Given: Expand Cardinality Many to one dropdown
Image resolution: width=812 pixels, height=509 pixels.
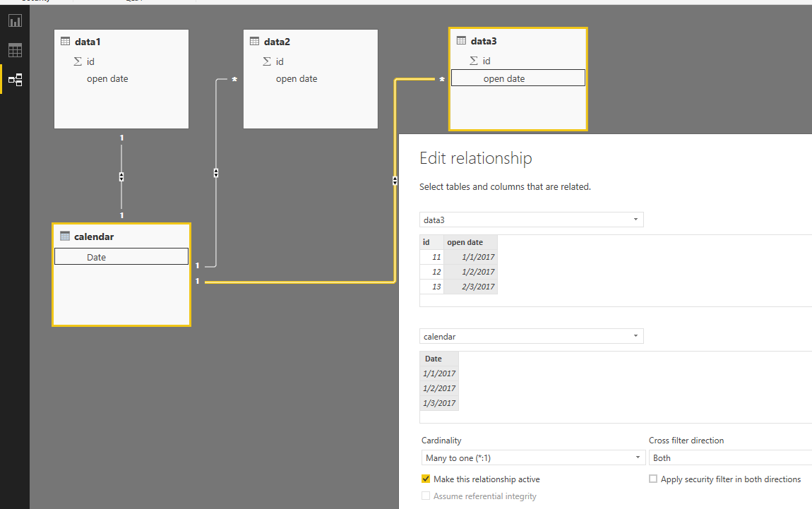Looking at the screenshot, I should tap(533, 457).
